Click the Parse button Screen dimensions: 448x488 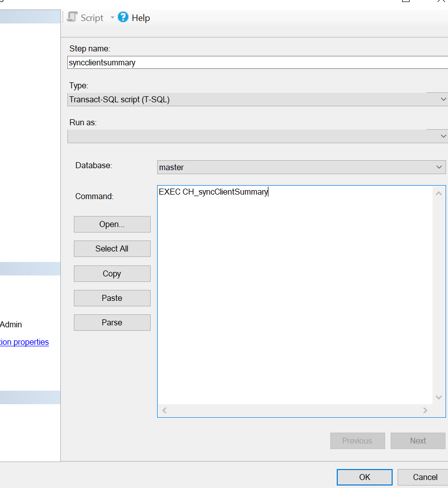point(112,322)
